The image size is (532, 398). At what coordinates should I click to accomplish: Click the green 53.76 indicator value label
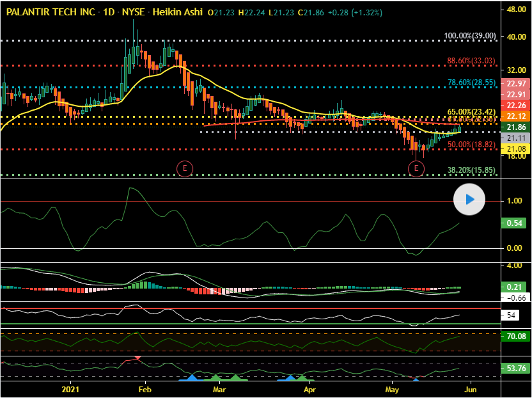pos(515,369)
